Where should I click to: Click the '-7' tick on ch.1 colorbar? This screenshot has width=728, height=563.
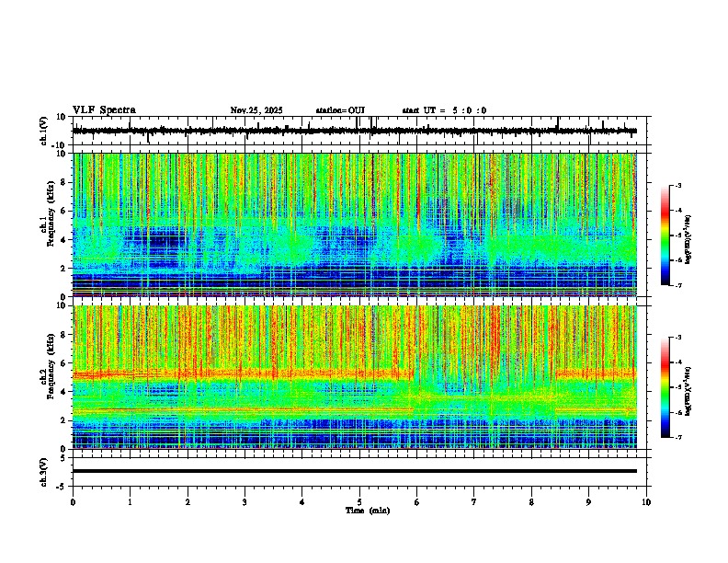tap(678, 285)
